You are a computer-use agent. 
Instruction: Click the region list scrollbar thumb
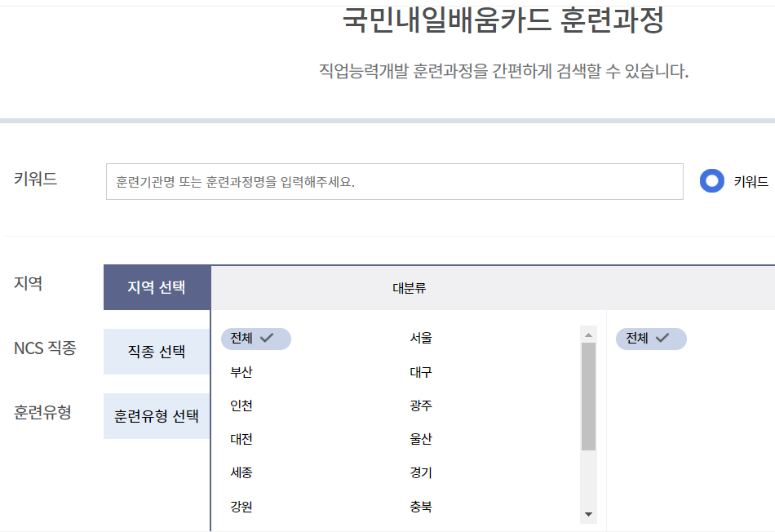pos(588,397)
